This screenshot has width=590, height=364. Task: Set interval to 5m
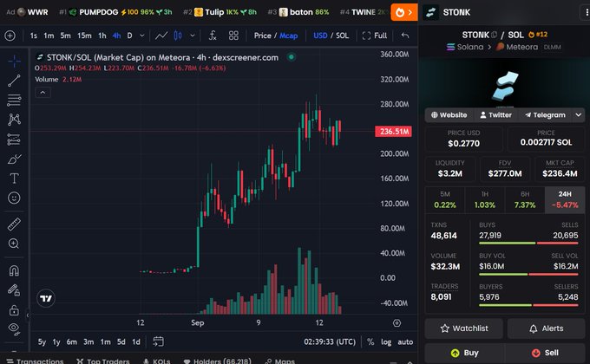click(65, 36)
